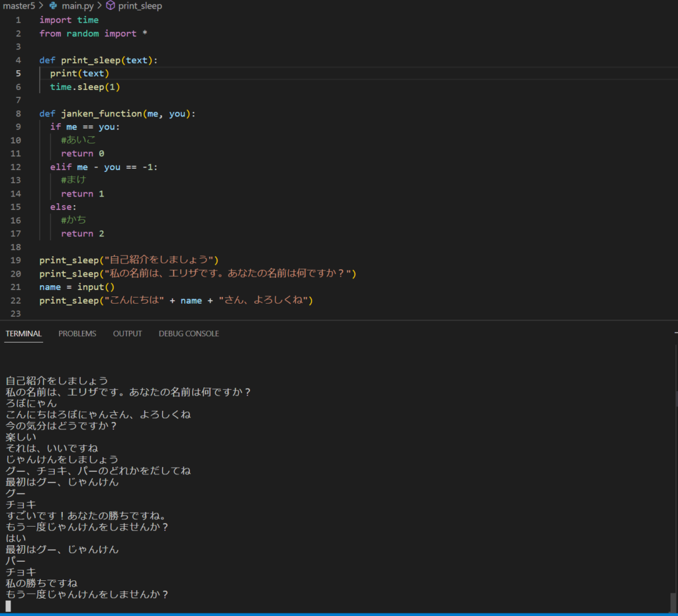Click line number 4 in the gutter

coord(18,60)
